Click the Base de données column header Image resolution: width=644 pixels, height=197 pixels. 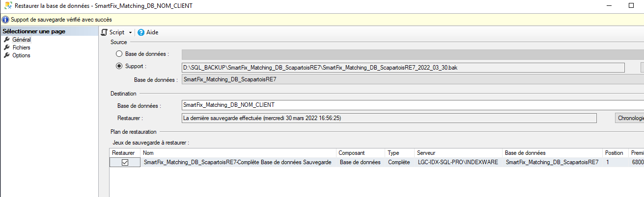[x=553, y=153]
